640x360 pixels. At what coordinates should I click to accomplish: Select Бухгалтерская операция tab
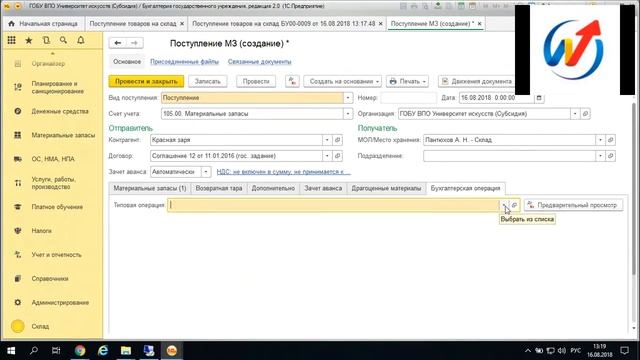[465, 188]
